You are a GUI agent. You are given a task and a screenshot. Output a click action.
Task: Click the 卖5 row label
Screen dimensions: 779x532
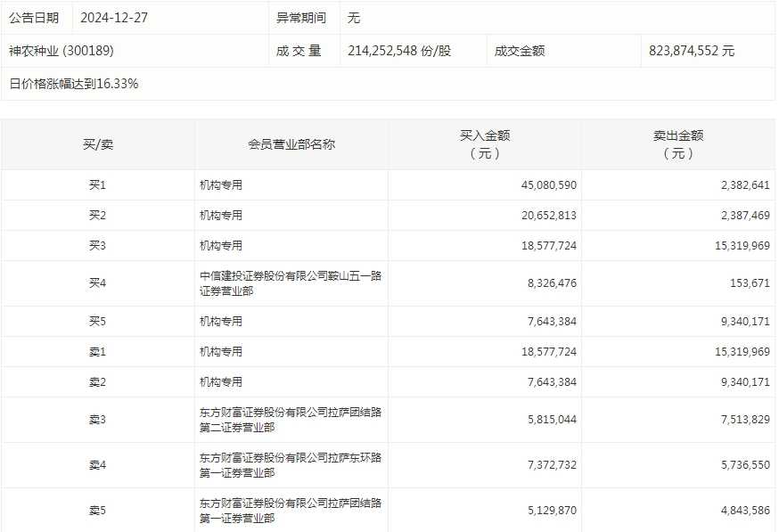97,511
